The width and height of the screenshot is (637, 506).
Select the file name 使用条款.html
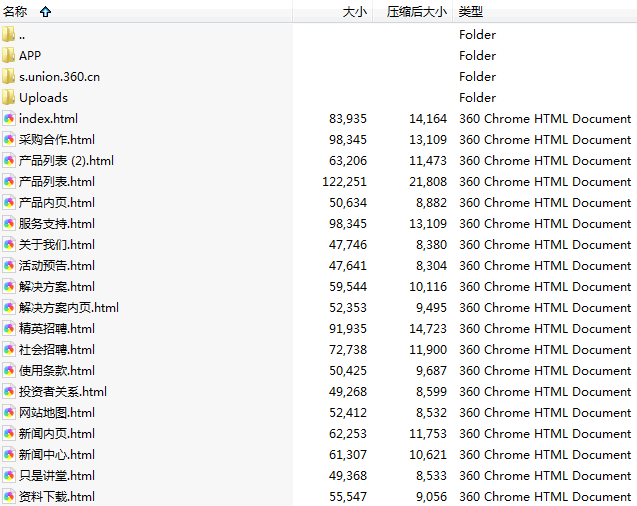tap(57, 371)
